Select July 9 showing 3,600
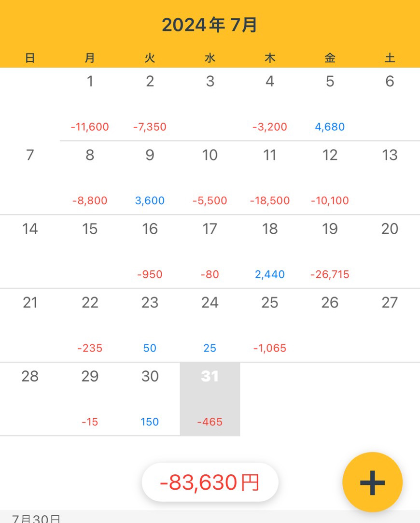The height and width of the screenshot is (523, 420). click(x=150, y=178)
